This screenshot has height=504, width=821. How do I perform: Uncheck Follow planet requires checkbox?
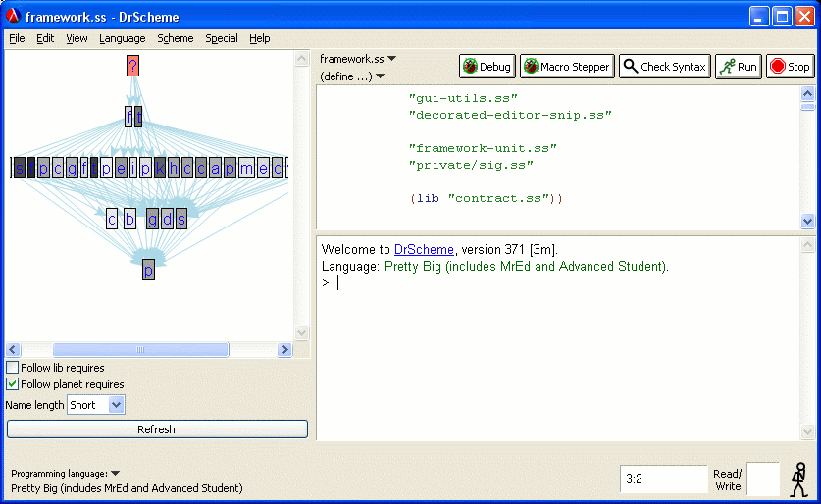[13, 384]
